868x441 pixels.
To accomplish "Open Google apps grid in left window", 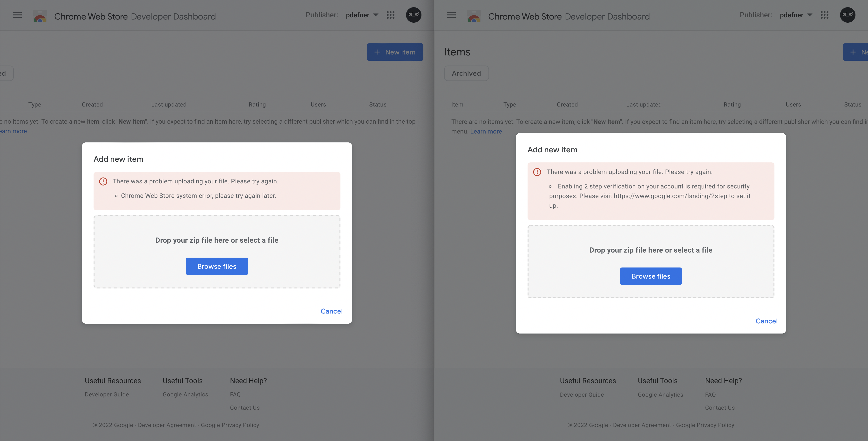I will 391,15.
